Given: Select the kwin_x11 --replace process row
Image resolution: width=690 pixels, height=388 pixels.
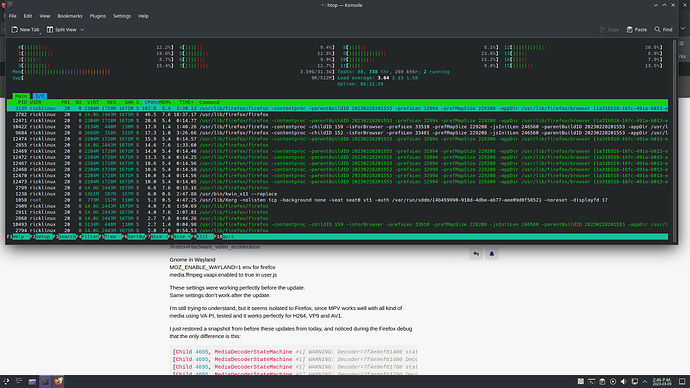Looking at the screenshot, I should [x=338, y=194].
